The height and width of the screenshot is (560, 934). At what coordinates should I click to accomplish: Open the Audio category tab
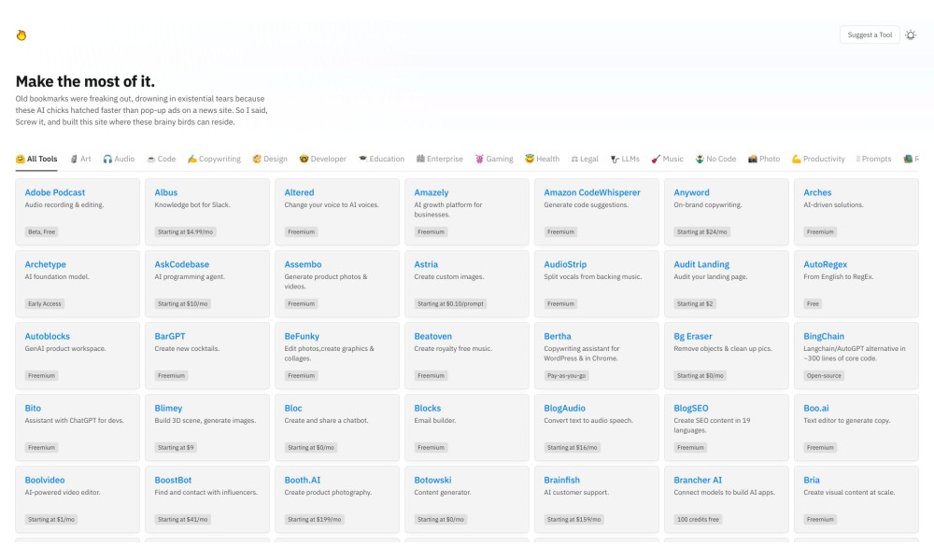coord(119,159)
